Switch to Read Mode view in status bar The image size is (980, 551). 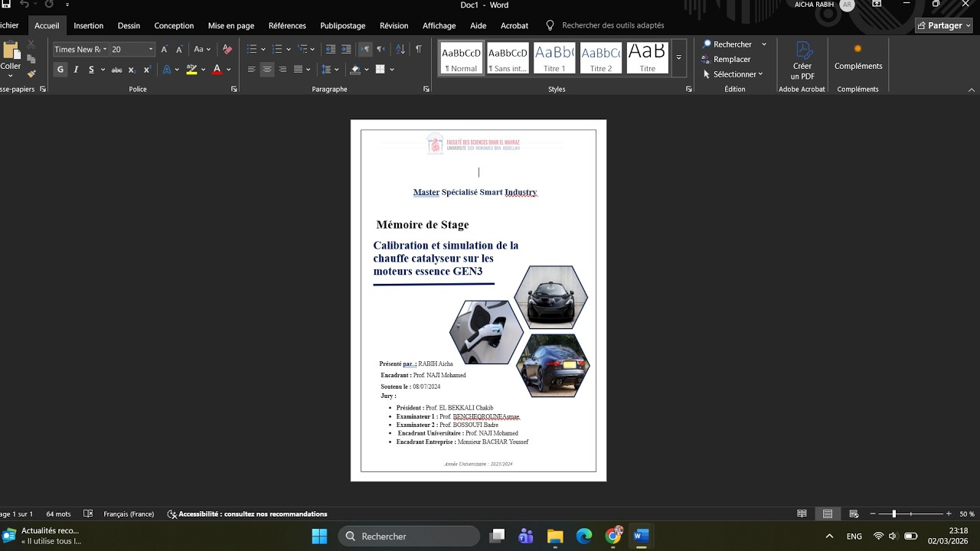coord(802,514)
